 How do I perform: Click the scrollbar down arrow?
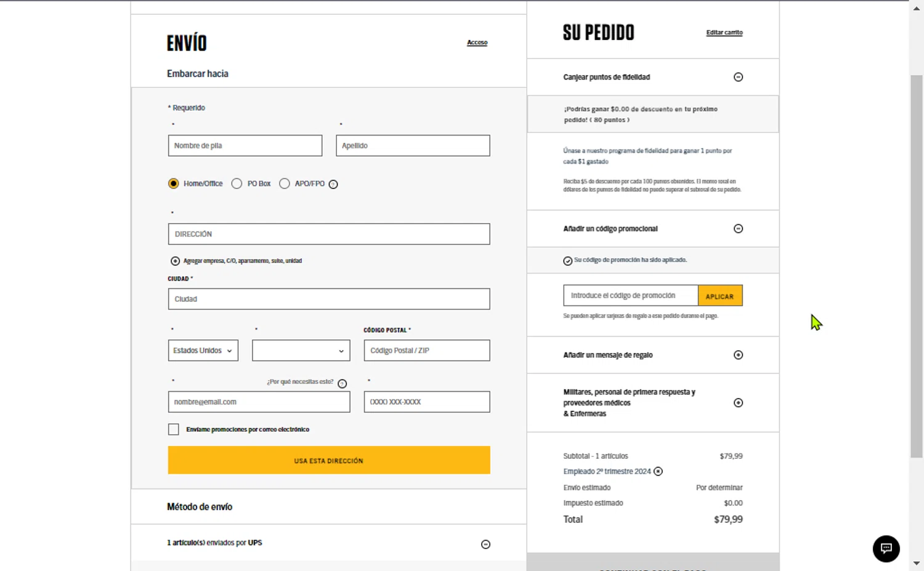917,563
